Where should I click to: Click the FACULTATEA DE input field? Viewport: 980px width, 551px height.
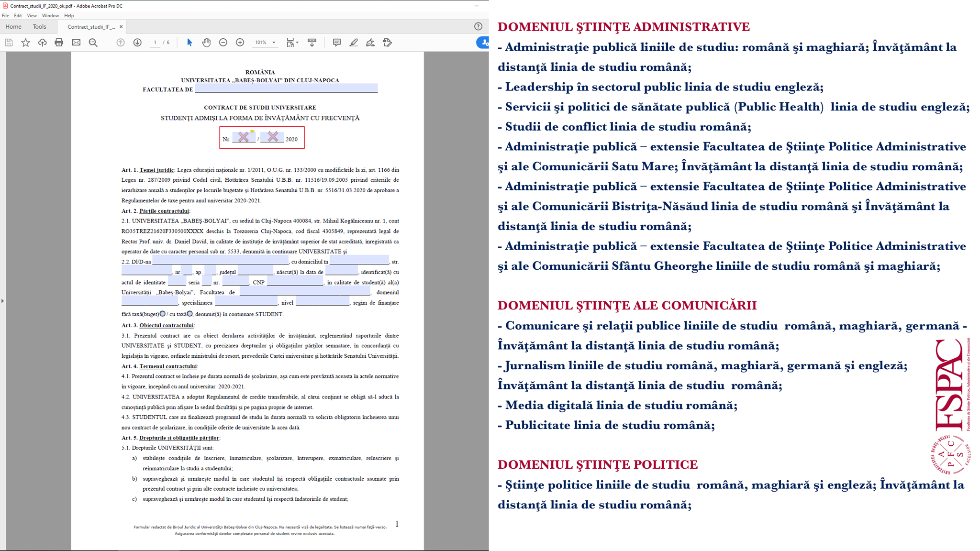point(286,88)
